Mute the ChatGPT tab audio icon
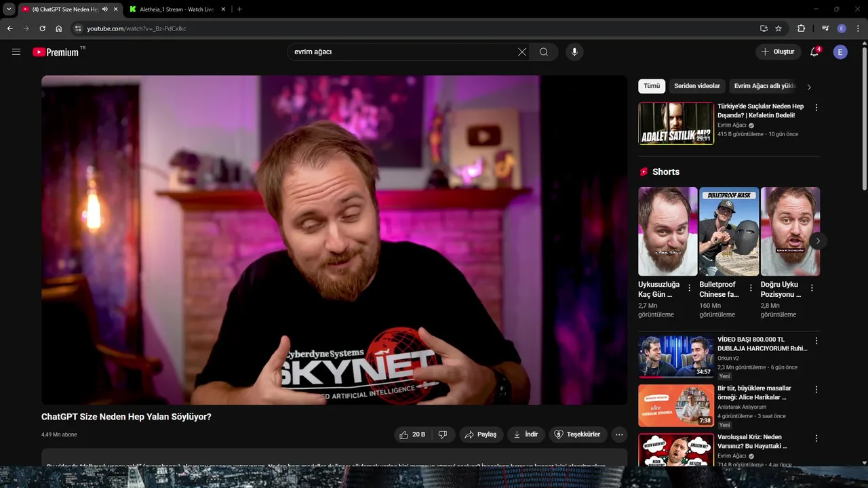 tap(105, 9)
